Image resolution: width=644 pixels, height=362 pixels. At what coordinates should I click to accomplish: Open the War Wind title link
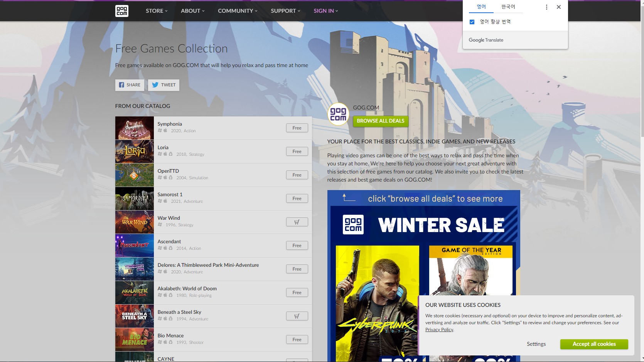tap(169, 218)
